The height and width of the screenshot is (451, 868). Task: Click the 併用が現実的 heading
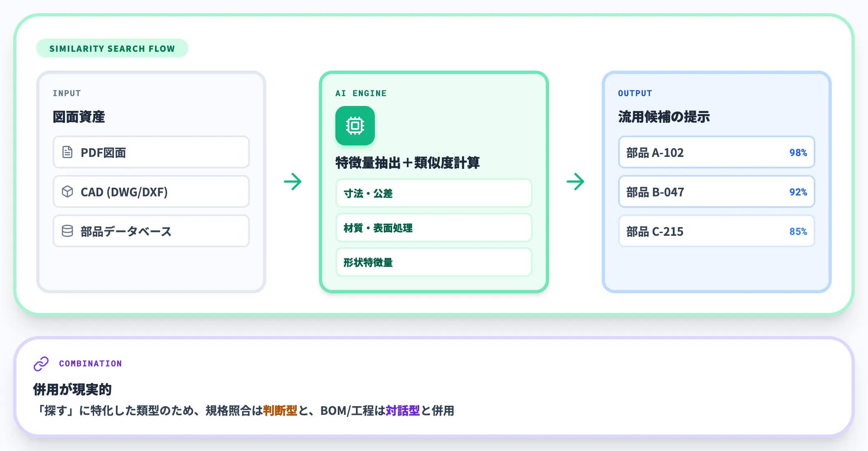(72, 389)
